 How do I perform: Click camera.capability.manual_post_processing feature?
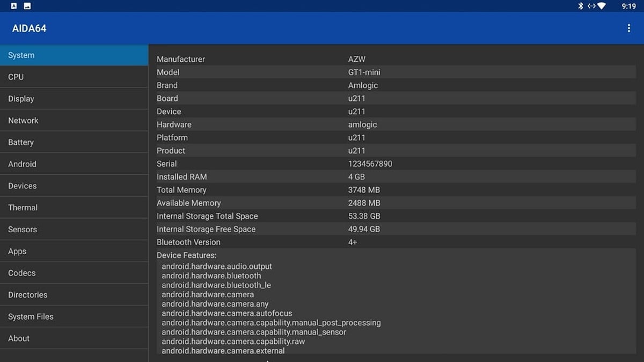[x=271, y=323]
